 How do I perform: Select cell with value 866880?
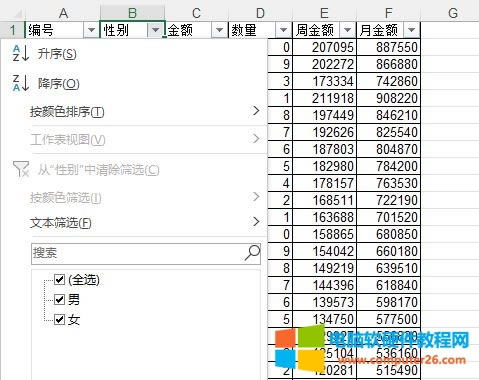click(x=388, y=64)
